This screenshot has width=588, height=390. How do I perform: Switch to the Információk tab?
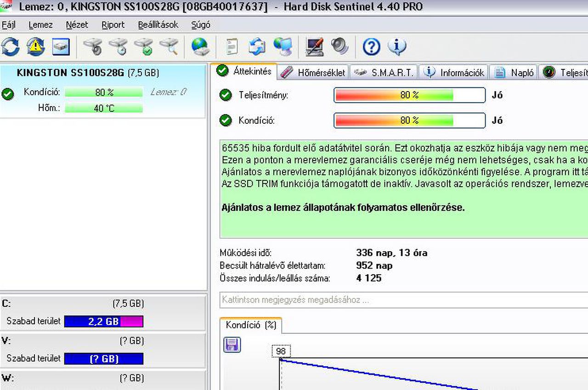(454, 72)
